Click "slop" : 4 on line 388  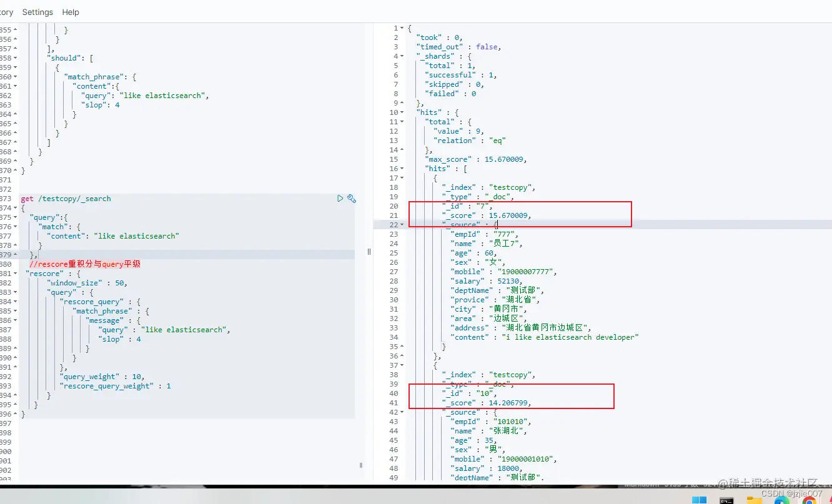coord(119,339)
